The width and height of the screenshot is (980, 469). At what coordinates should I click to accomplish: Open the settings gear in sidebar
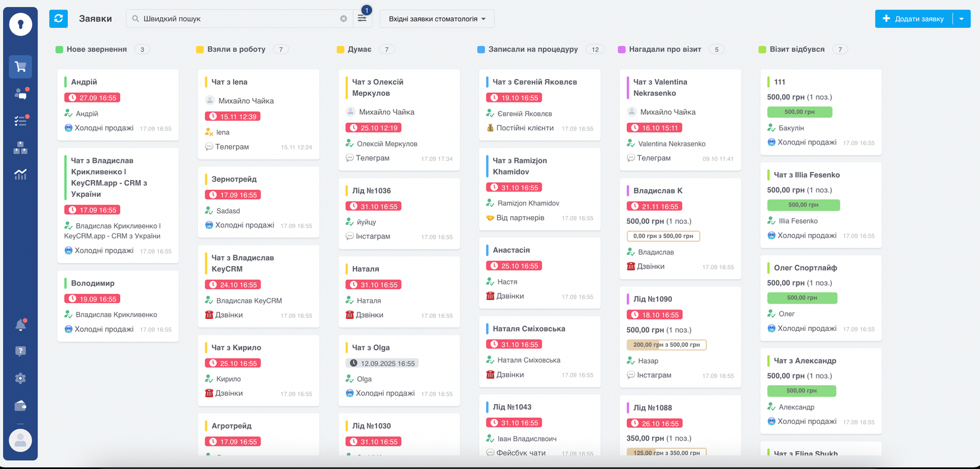pos(20,379)
